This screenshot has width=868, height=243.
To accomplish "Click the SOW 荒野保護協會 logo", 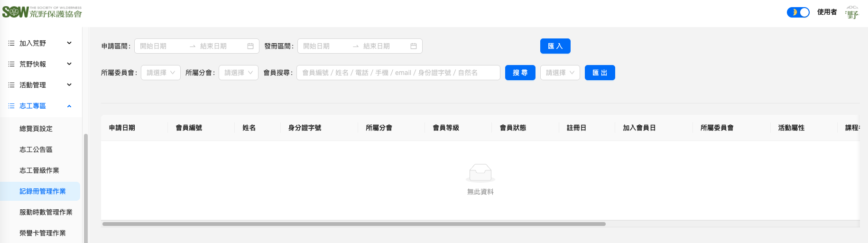I will click(x=42, y=12).
